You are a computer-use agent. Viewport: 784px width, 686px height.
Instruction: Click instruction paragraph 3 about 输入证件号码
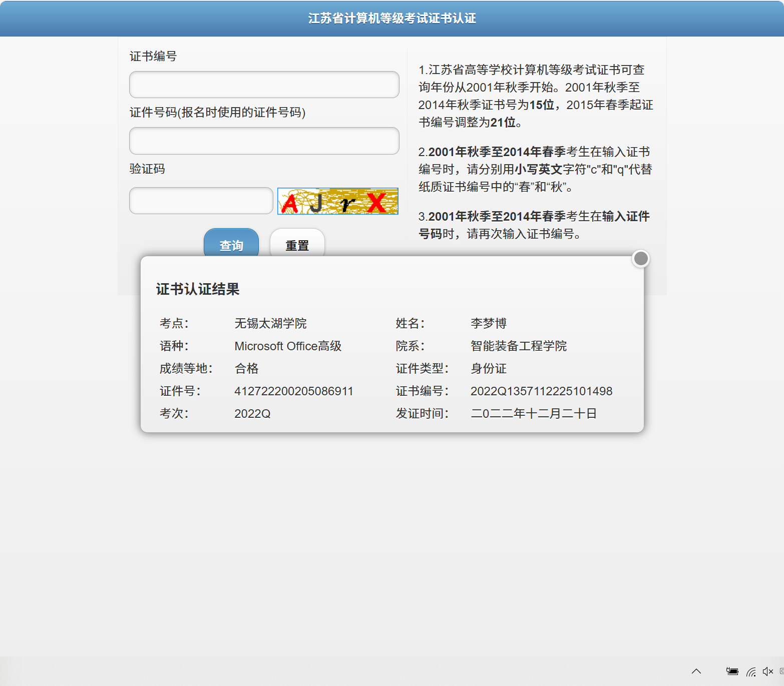pyautogui.click(x=535, y=225)
